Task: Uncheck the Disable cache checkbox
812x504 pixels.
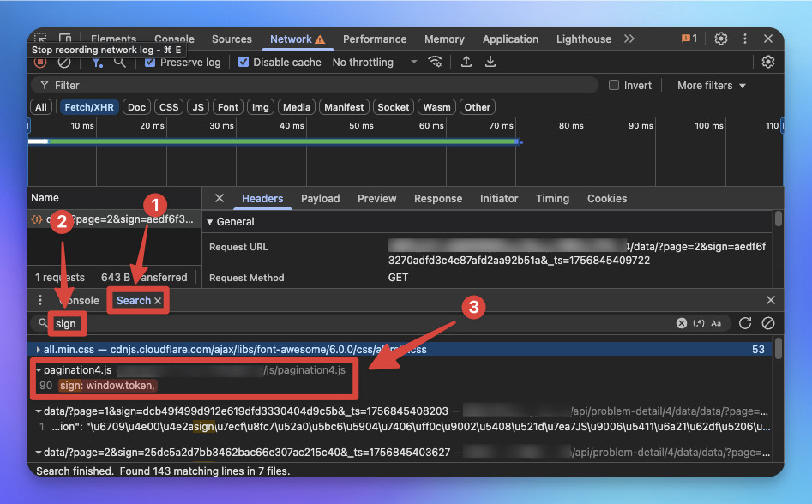Action: 244,62
